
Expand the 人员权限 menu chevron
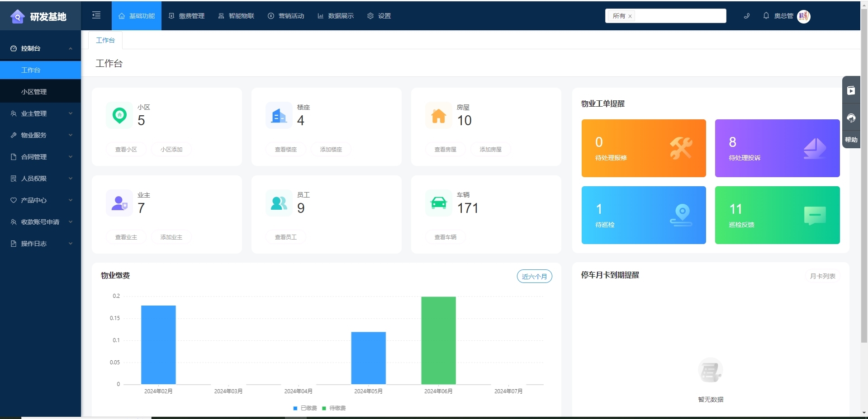tap(71, 179)
